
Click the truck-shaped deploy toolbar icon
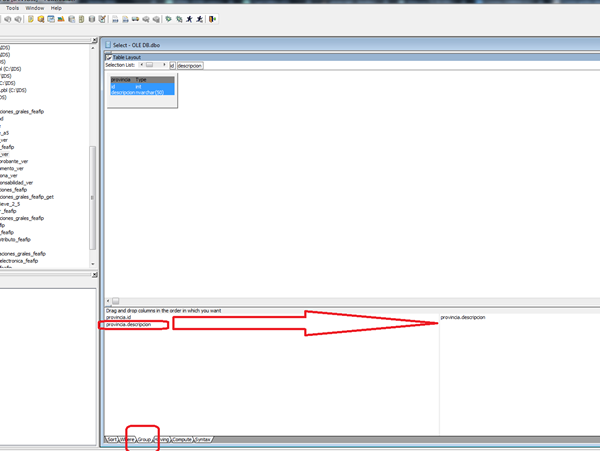point(135,19)
